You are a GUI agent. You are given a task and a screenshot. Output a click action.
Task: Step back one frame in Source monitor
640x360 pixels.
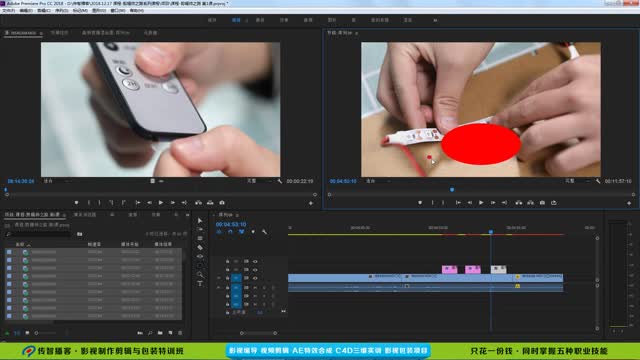[149, 202]
